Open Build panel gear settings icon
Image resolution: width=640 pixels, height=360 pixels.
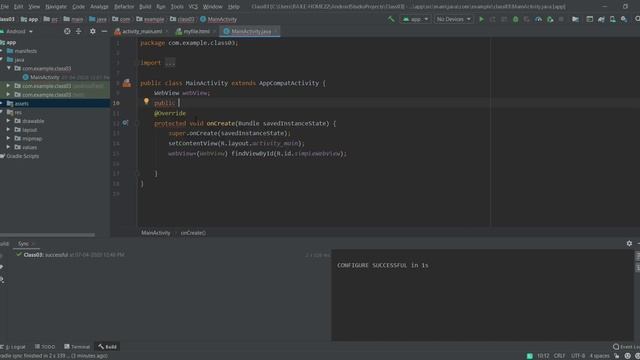[629, 243]
